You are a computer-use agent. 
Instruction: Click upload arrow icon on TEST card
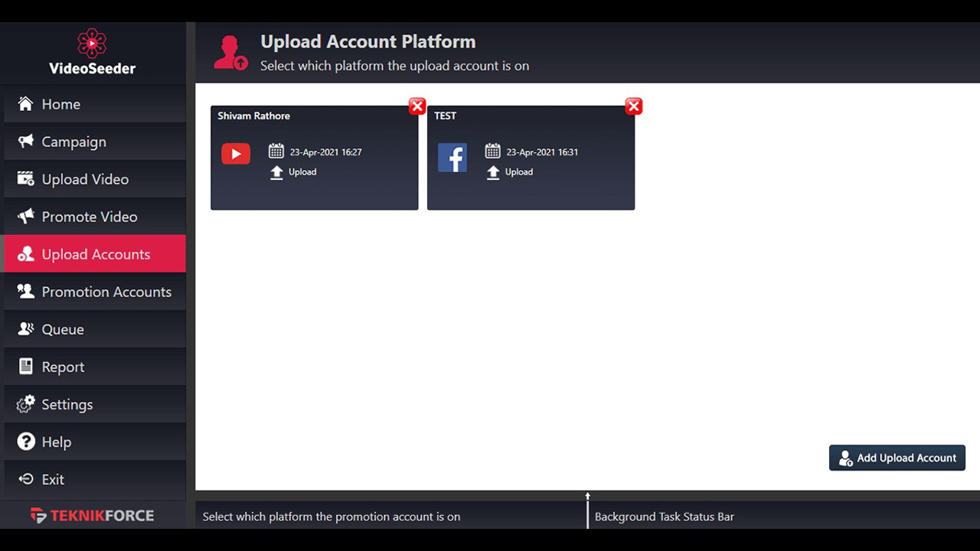[x=493, y=172]
